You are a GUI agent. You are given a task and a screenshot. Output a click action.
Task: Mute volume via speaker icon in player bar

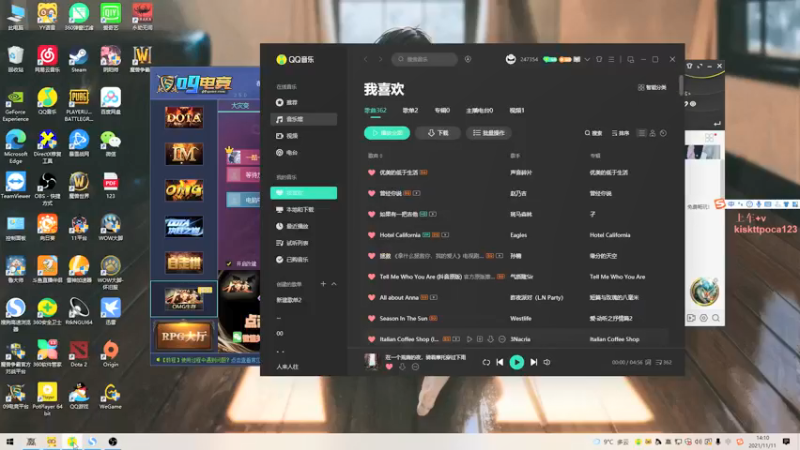pyautogui.click(x=547, y=362)
